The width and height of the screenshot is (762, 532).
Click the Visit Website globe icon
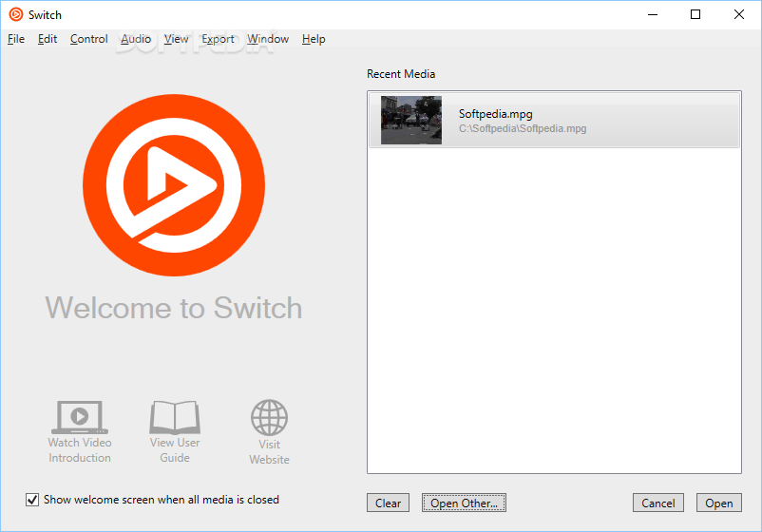(269, 417)
